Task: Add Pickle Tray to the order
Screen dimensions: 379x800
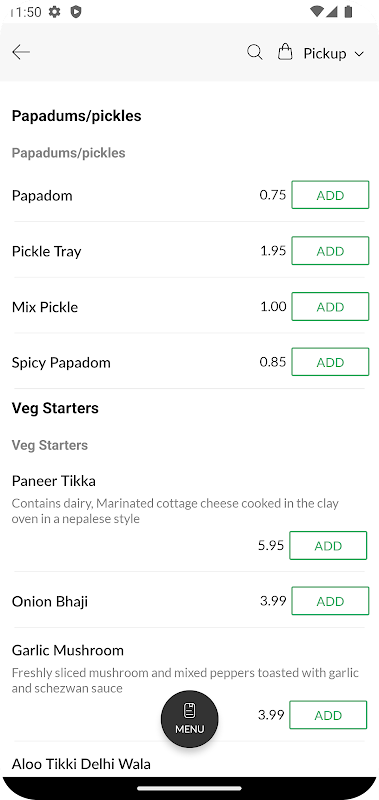Action: pyautogui.click(x=330, y=251)
